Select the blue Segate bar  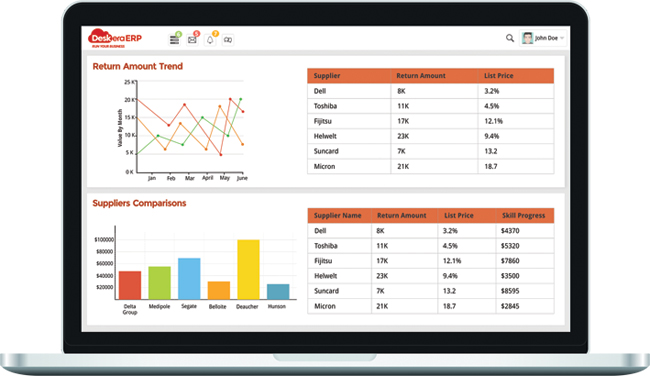tap(189, 279)
